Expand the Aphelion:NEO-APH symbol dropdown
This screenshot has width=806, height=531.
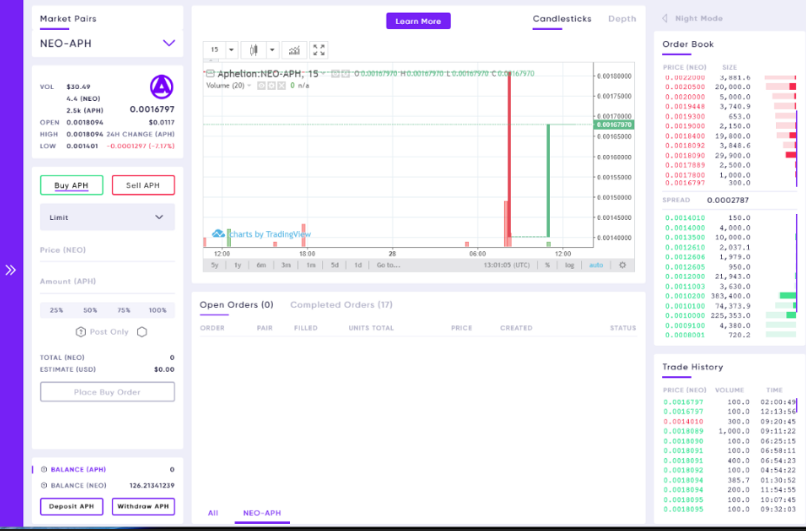324,74
